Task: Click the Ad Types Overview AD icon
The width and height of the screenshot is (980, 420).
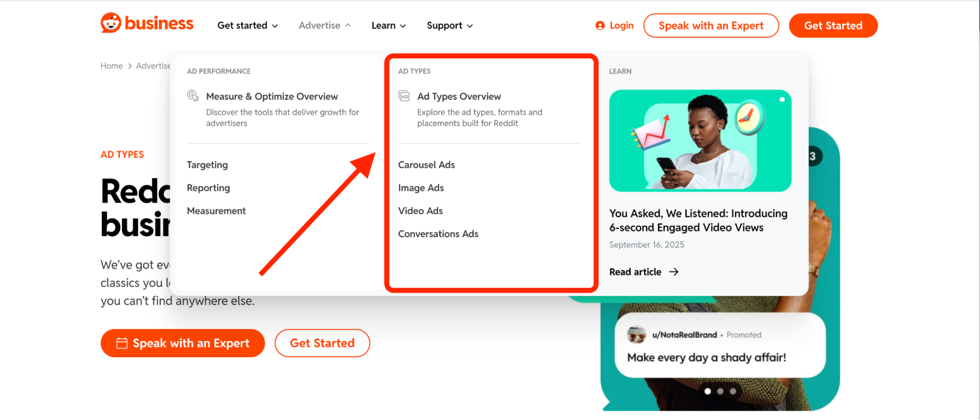Action: [404, 96]
